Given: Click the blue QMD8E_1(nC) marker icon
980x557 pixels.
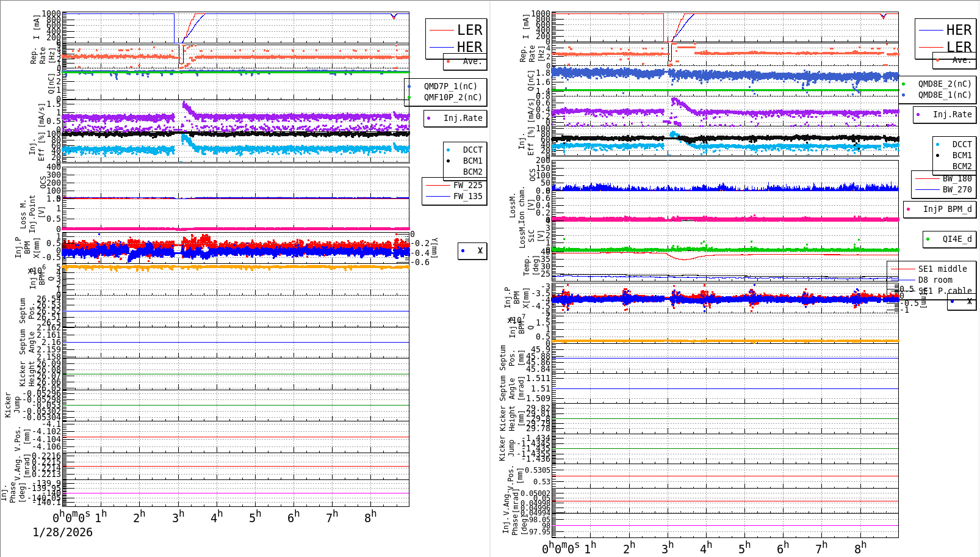Looking at the screenshot, I should (904, 94).
